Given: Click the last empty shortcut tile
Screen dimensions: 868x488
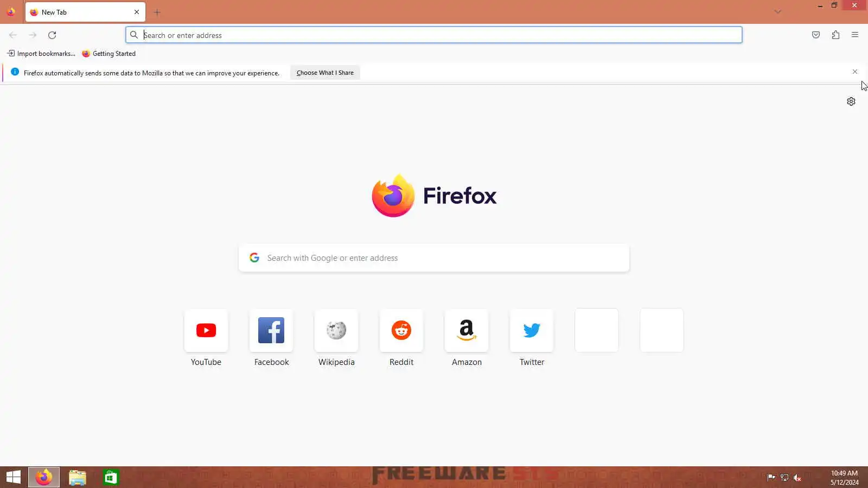Looking at the screenshot, I should click(x=662, y=330).
